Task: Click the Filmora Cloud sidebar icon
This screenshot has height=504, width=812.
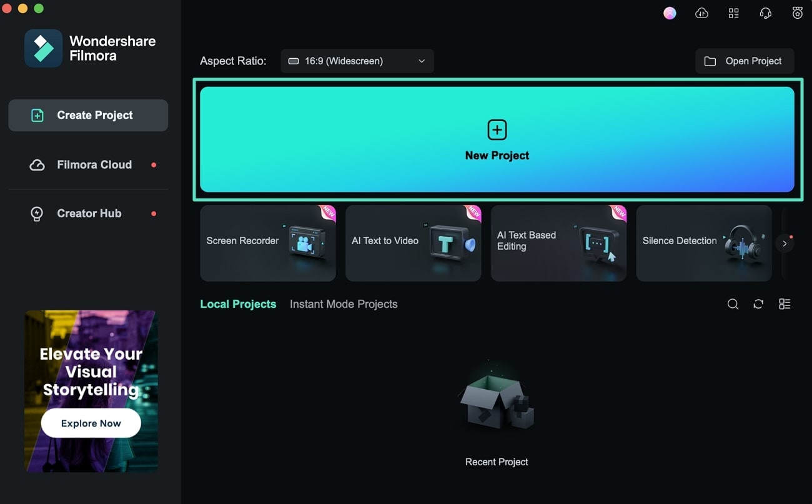Action: point(37,165)
